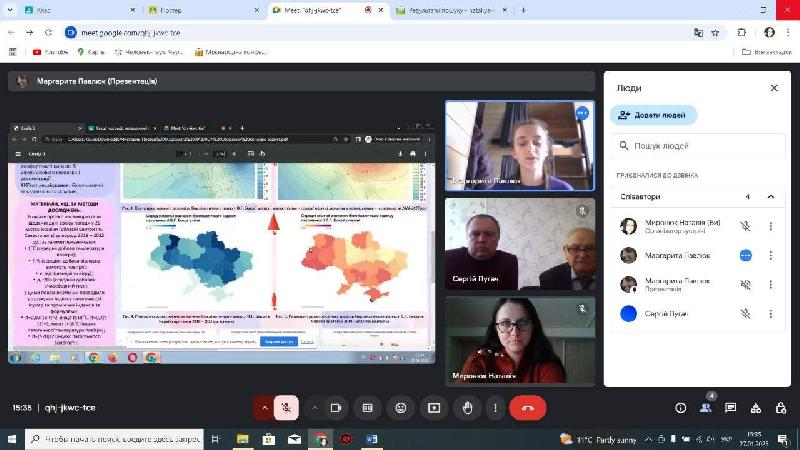Open more options for Сергій Пугач
The width and height of the screenshot is (800, 450).
(x=770, y=314)
